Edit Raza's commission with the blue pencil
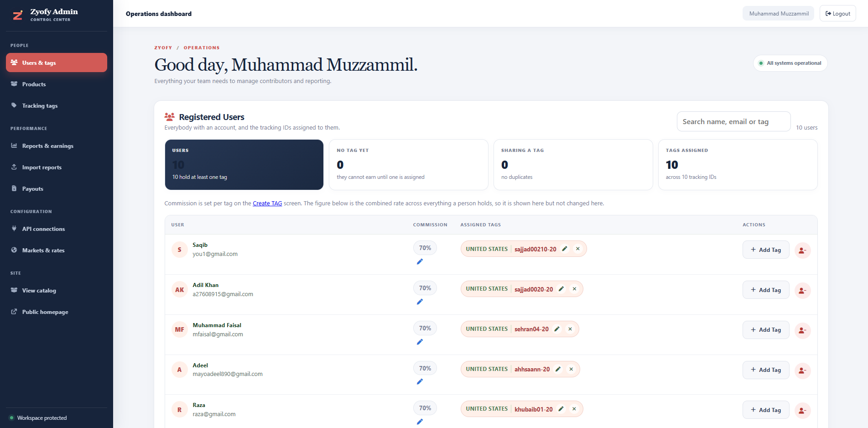868x428 pixels. pos(420,422)
